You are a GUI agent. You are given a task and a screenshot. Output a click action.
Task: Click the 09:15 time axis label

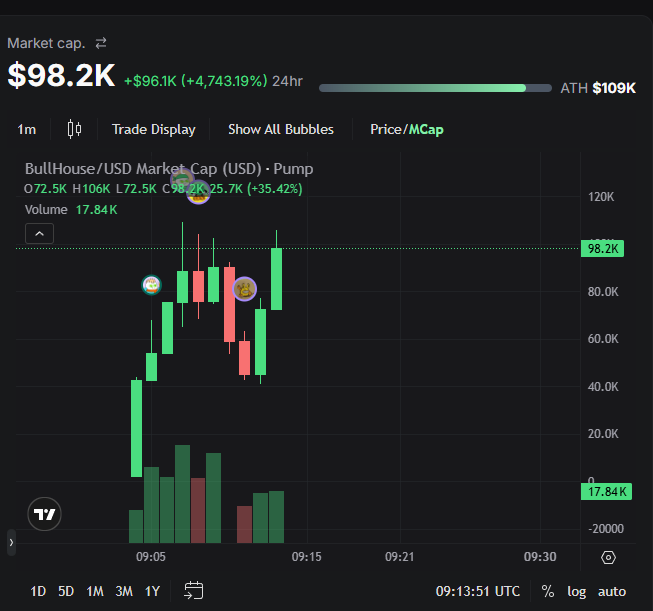[x=307, y=557]
